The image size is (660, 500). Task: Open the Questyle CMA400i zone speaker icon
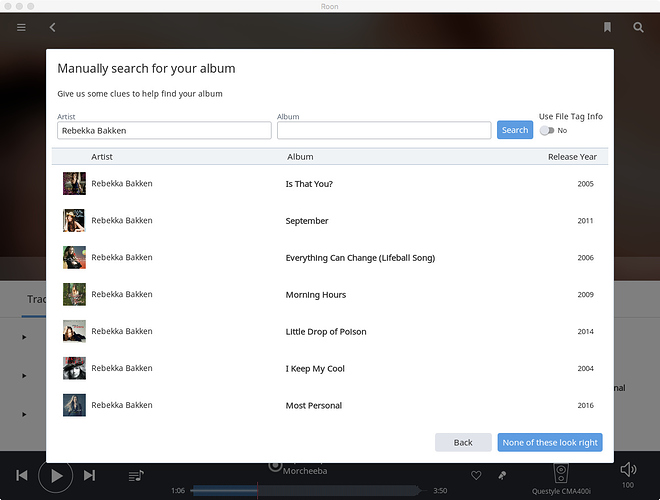tap(561, 473)
